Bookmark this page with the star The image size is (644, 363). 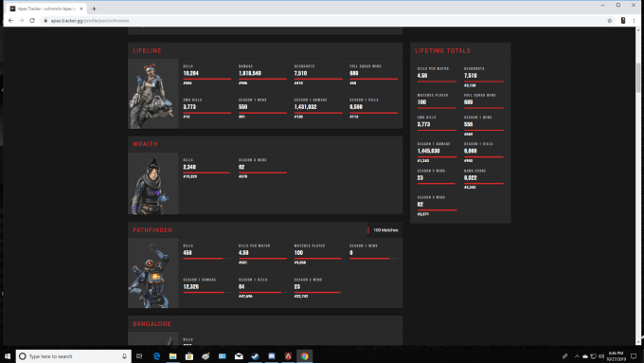click(610, 21)
